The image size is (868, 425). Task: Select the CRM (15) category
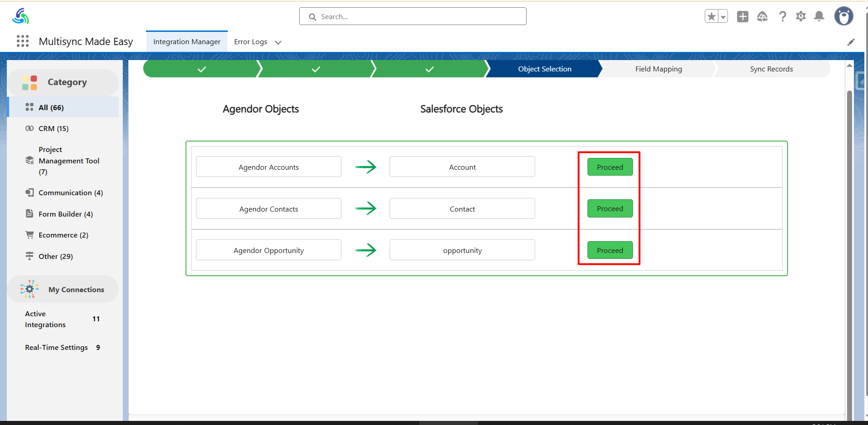[x=53, y=129]
